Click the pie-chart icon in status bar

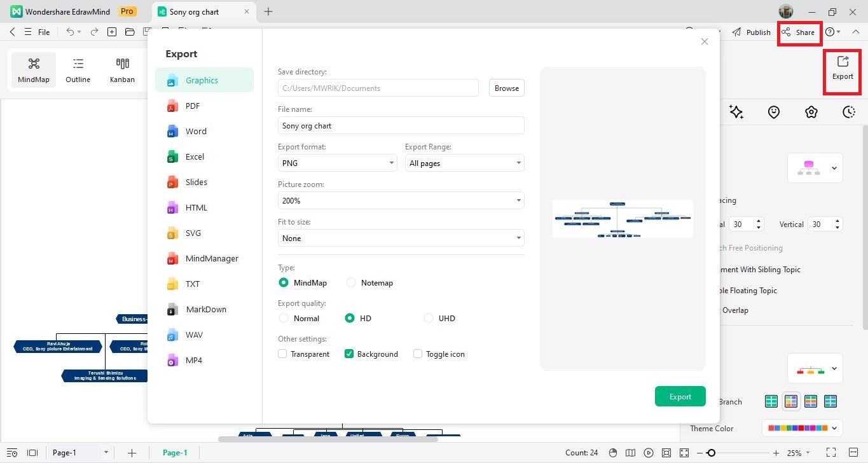coord(613,453)
